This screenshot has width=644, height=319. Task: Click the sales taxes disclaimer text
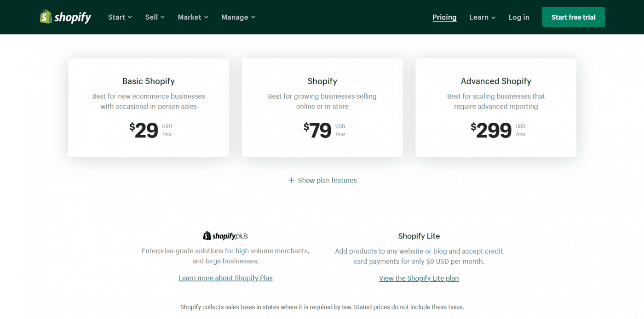coord(322,307)
